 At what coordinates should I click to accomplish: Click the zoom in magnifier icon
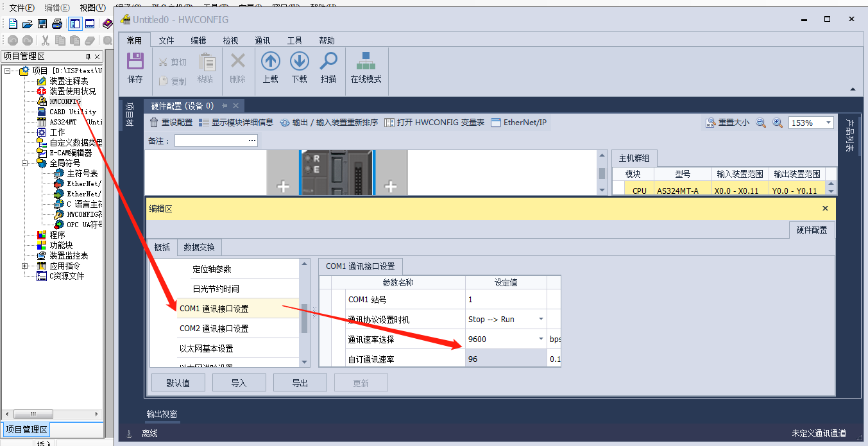778,123
